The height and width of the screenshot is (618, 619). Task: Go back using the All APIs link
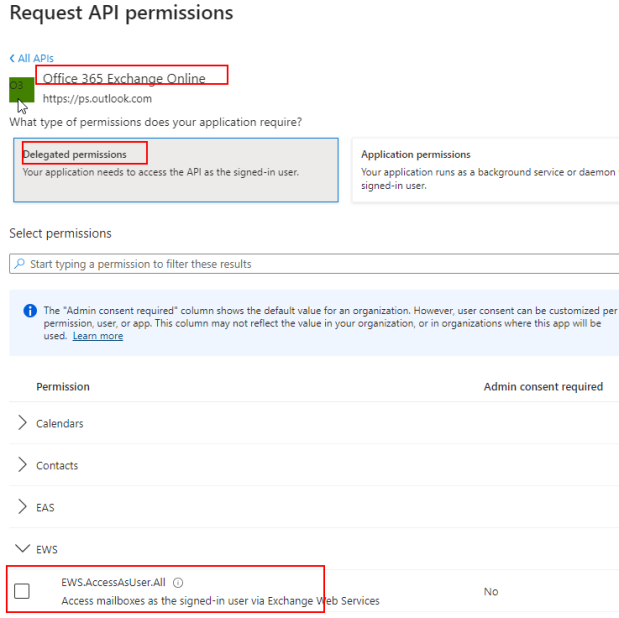[31, 58]
